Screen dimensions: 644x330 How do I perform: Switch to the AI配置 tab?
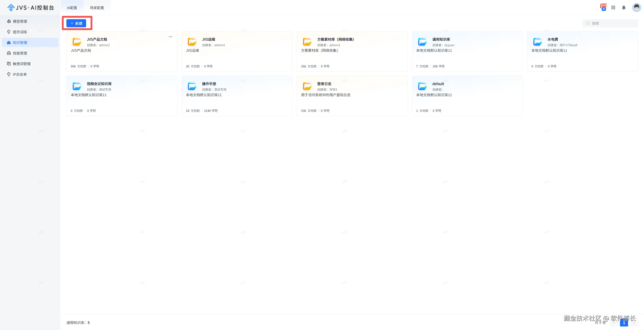[72, 8]
